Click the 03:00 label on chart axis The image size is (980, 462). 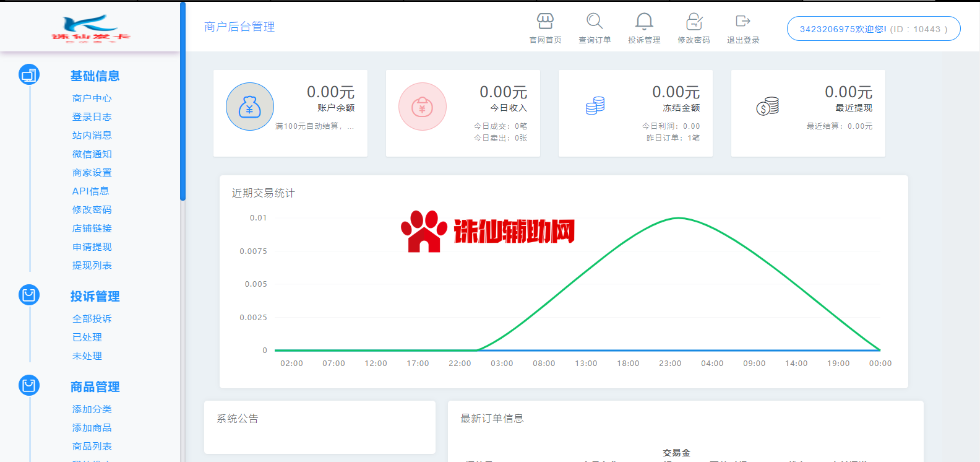(x=502, y=364)
